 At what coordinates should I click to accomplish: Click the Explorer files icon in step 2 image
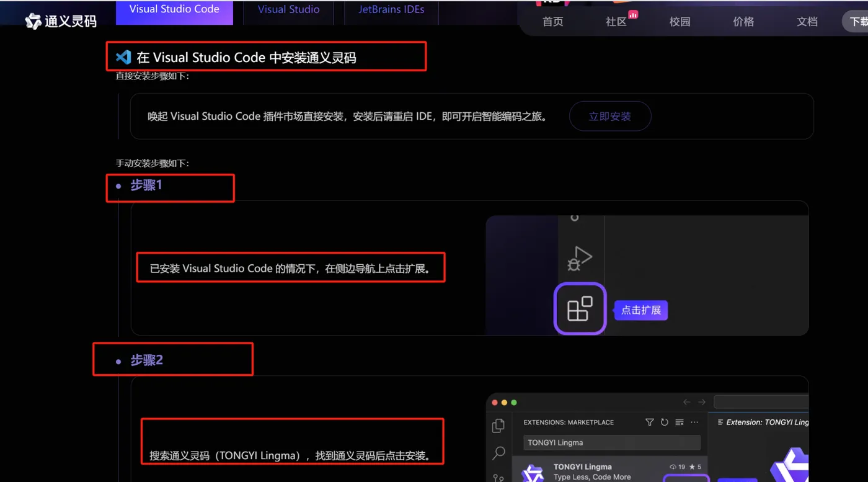(498, 426)
